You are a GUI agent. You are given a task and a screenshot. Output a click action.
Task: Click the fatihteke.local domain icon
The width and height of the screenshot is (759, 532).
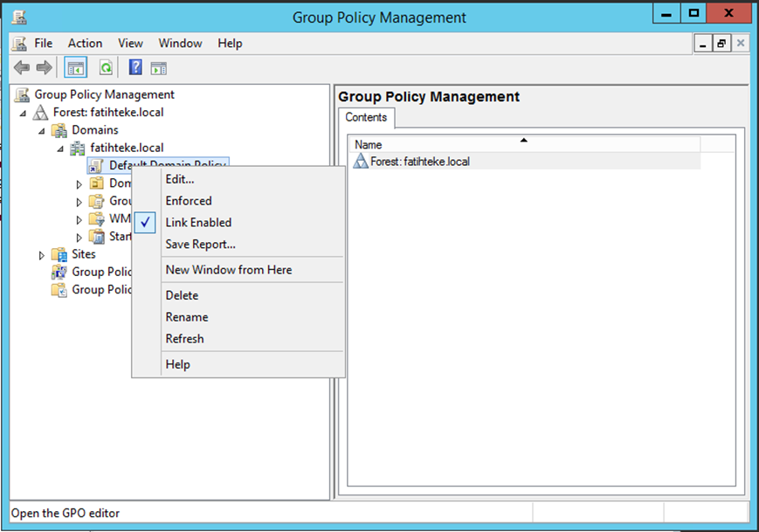click(x=78, y=149)
